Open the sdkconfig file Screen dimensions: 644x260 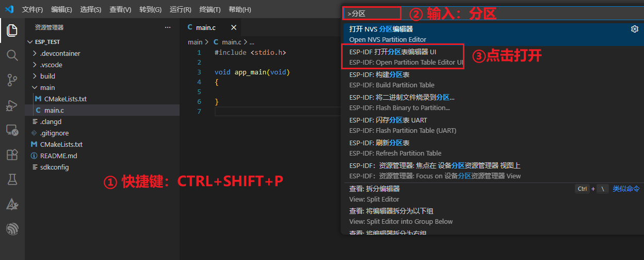pyautogui.click(x=102, y=167)
